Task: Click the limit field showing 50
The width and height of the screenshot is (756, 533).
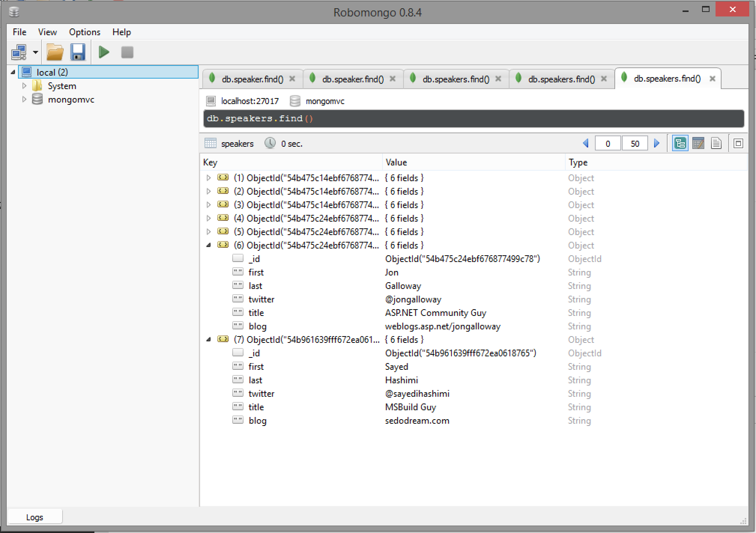Action: 635,143
